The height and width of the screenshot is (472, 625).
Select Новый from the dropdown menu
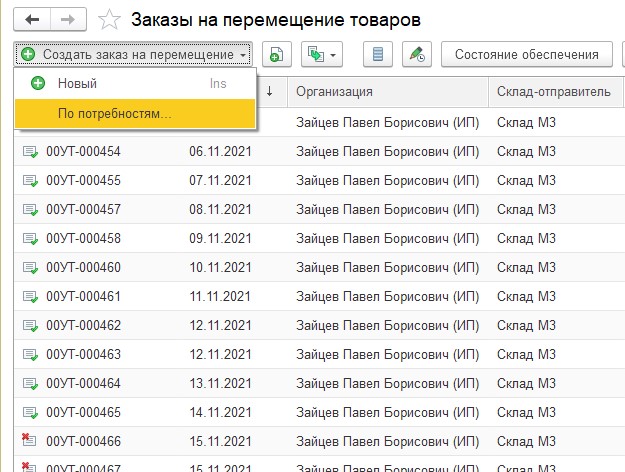[78, 84]
